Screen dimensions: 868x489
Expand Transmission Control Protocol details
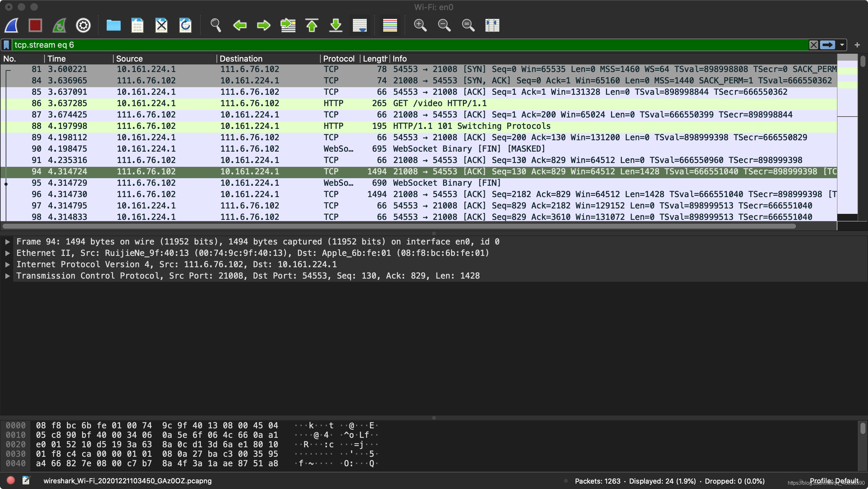pyautogui.click(x=7, y=276)
